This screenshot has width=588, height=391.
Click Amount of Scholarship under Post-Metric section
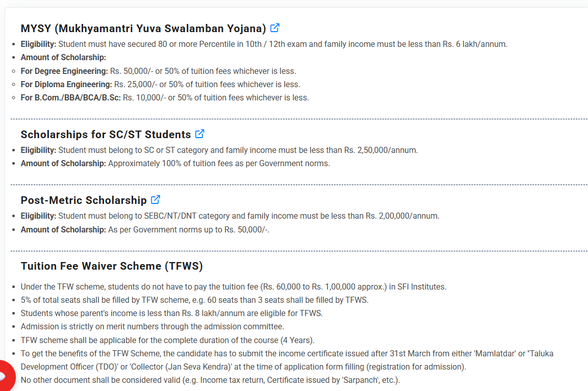coord(63,230)
